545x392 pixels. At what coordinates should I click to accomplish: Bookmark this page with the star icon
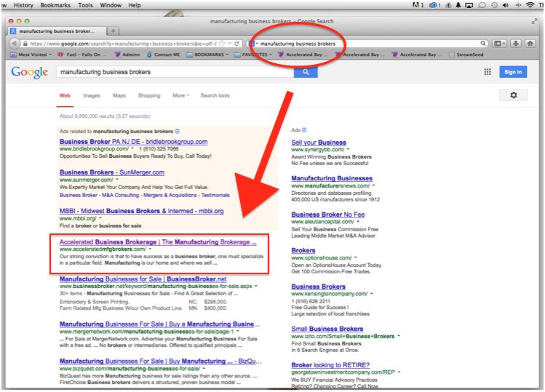[222, 44]
